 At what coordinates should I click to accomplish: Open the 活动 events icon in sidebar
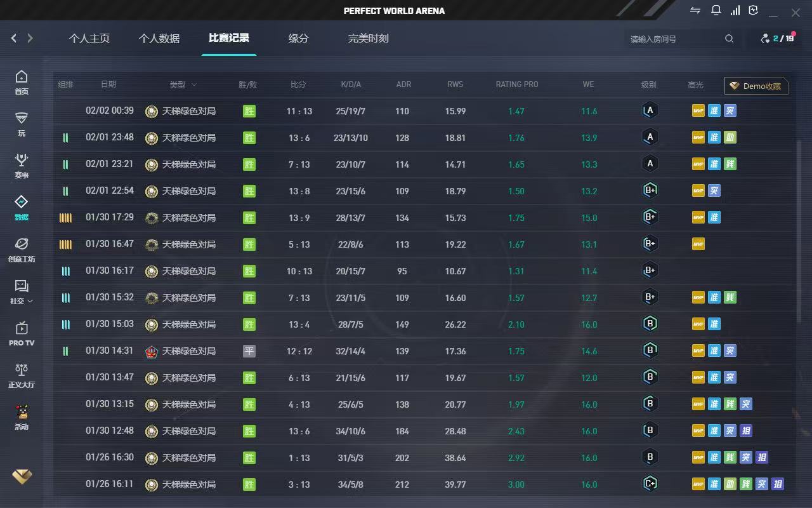coord(22,417)
